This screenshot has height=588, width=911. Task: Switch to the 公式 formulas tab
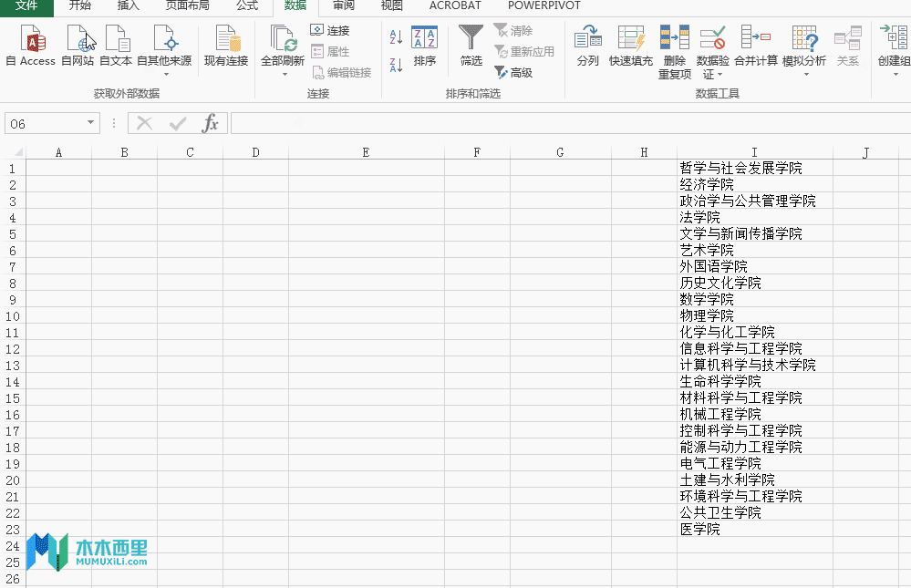[x=247, y=5]
